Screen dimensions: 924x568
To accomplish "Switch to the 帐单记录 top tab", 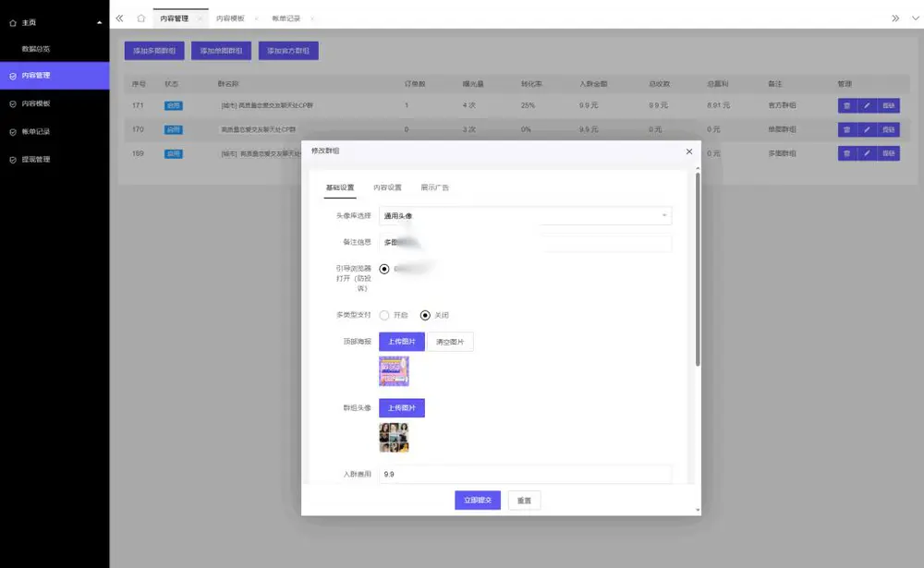I will coord(286,18).
